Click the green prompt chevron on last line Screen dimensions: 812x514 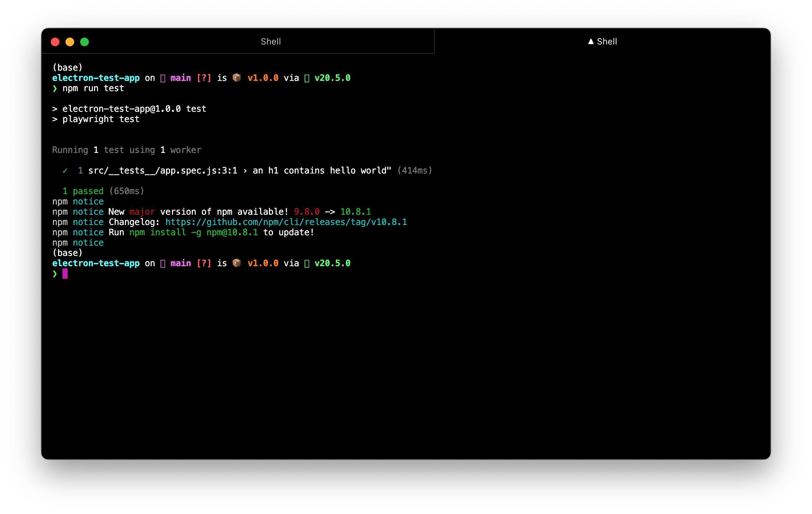tap(55, 274)
